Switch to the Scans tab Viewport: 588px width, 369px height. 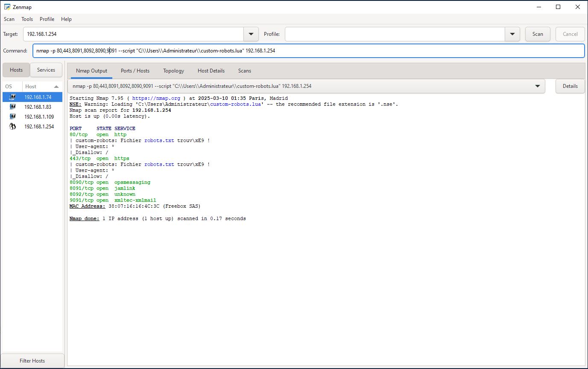(x=245, y=71)
